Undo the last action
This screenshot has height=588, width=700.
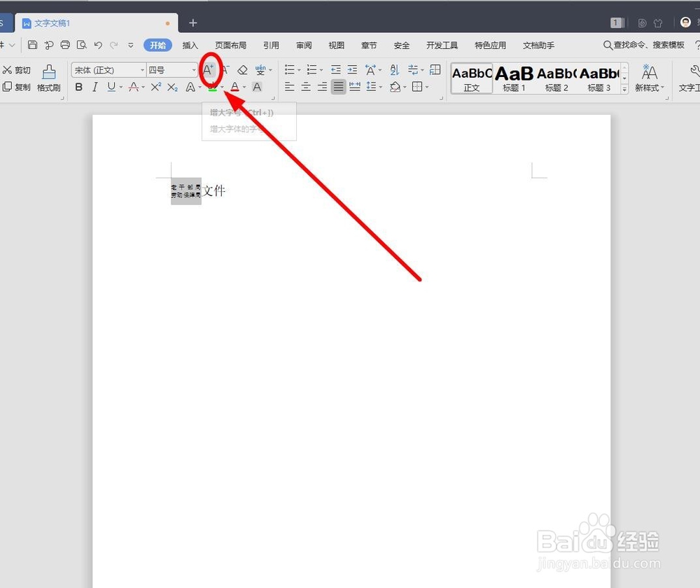[x=98, y=45]
